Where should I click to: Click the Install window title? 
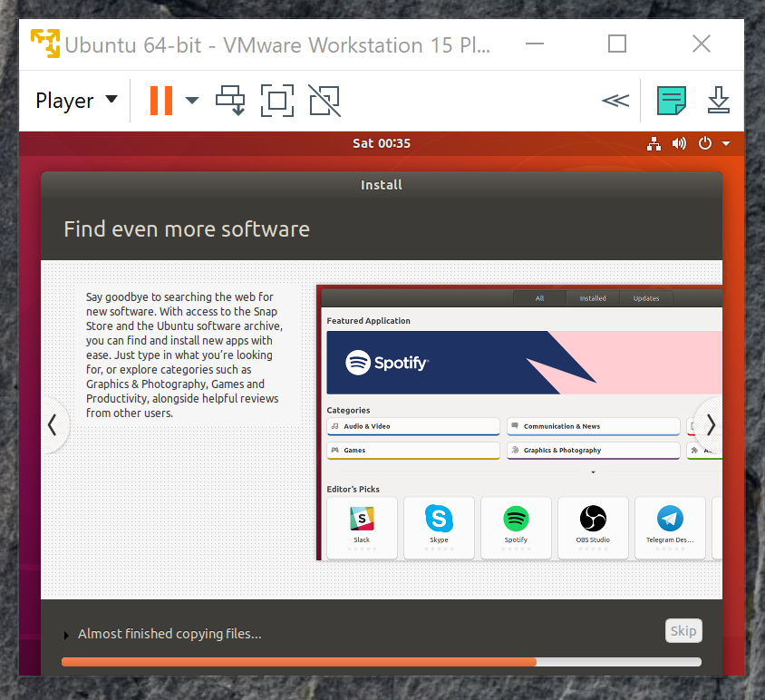[x=382, y=185]
